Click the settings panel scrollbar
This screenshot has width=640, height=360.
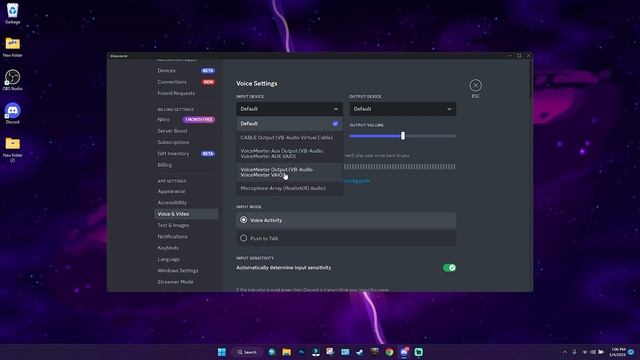tap(530, 80)
